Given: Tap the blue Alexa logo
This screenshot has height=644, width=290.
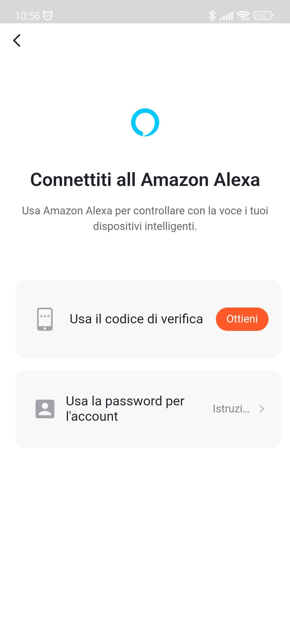Looking at the screenshot, I should [145, 122].
